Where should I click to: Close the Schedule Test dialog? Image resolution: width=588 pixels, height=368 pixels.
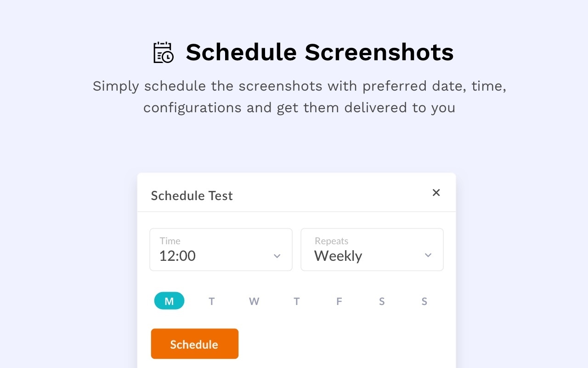[x=436, y=193]
